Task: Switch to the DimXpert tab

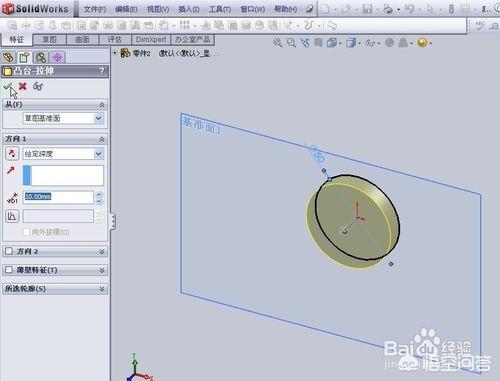Action: tap(151, 40)
